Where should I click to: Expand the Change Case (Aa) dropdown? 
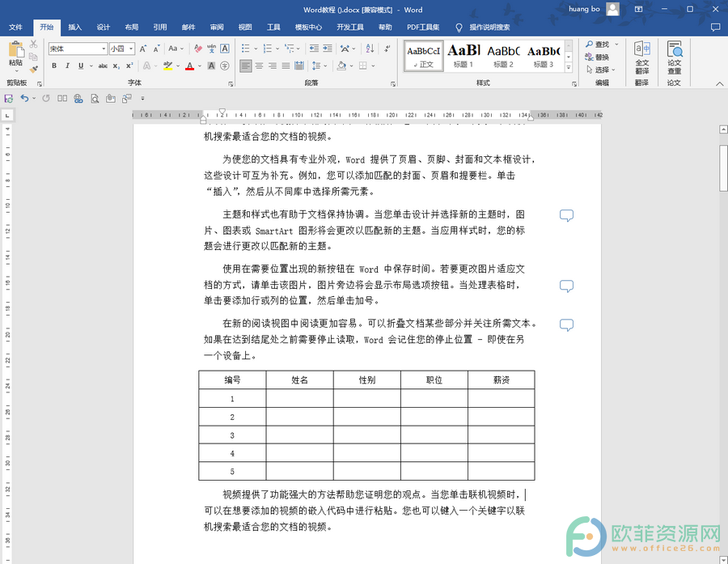coord(176,49)
